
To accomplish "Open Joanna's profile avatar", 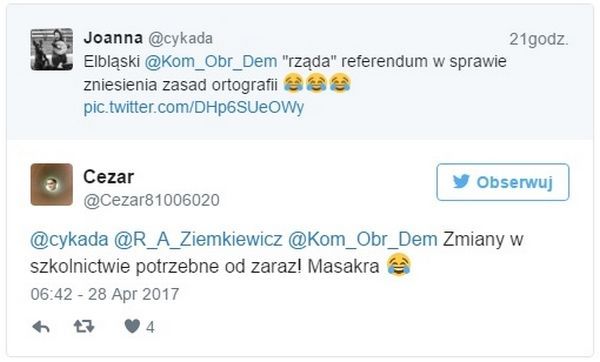I will tap(52, 49).
